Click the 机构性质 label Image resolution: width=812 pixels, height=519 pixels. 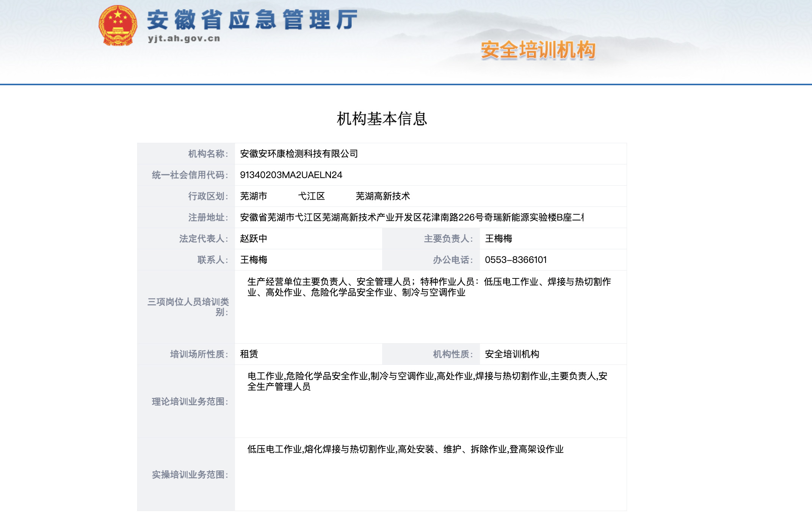pos(453,354)
